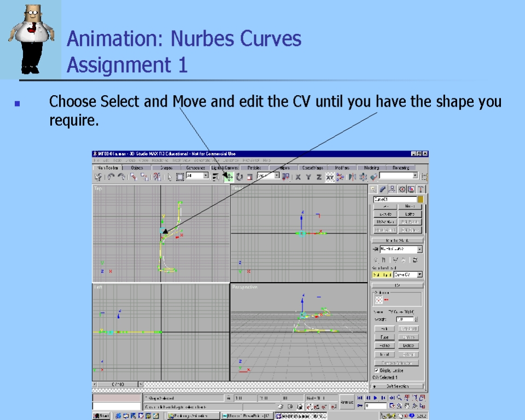This screenshot has height=420, width=525.
Task: Open the Utilities hammer panel tab
Action: click(421, 189)
